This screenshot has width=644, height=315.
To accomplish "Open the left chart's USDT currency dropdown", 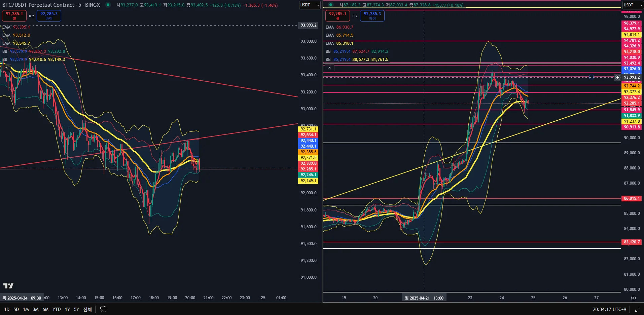I will (310, 5).
